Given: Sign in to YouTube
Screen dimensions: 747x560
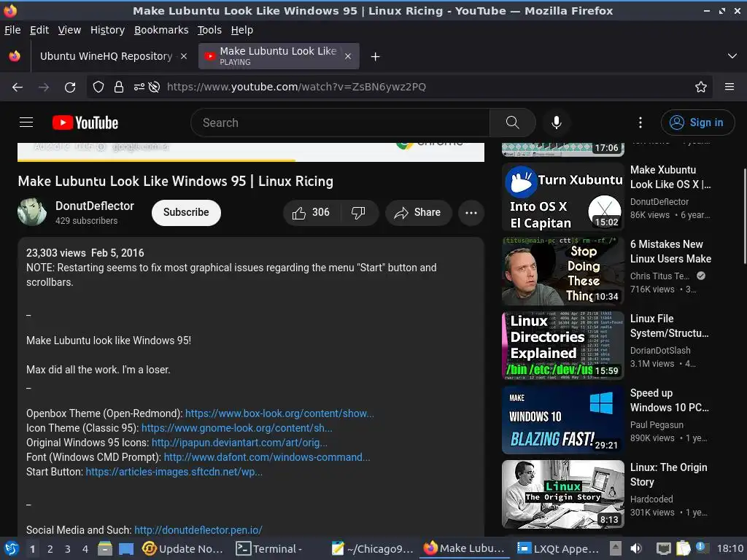Looking at the screenshot, I should pos(697,122).
